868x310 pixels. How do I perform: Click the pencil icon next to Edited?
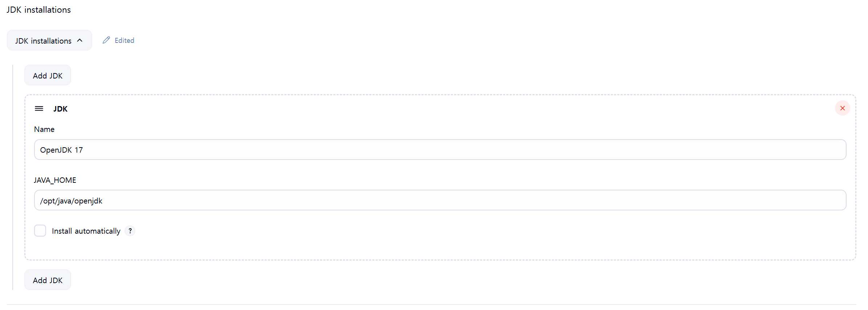(106, 40)
